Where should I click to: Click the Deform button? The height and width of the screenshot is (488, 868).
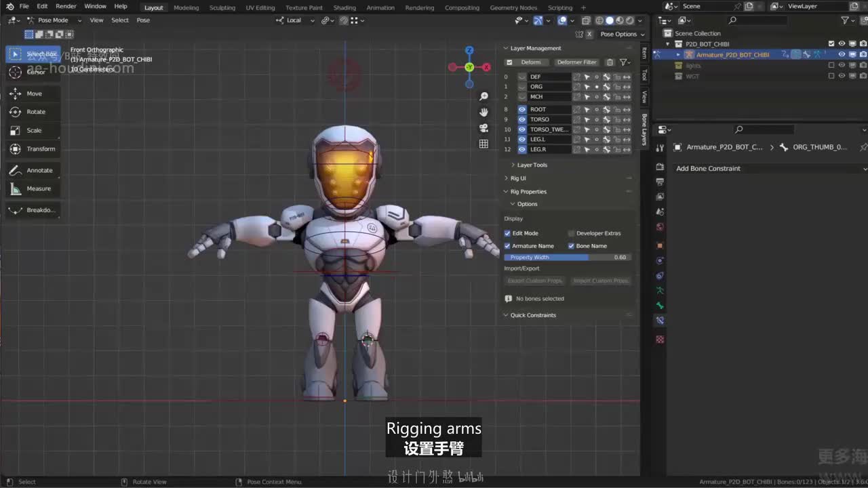coord(531,62)
